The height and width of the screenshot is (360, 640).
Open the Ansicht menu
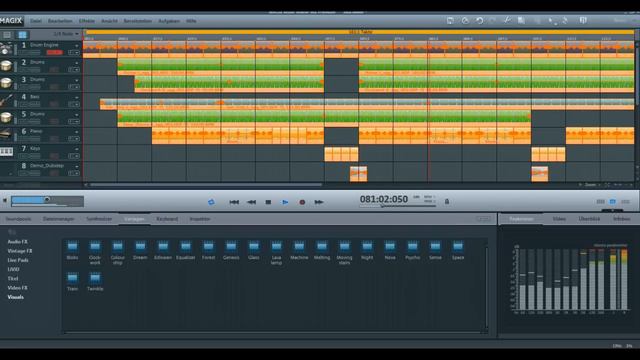pos(109,21)
